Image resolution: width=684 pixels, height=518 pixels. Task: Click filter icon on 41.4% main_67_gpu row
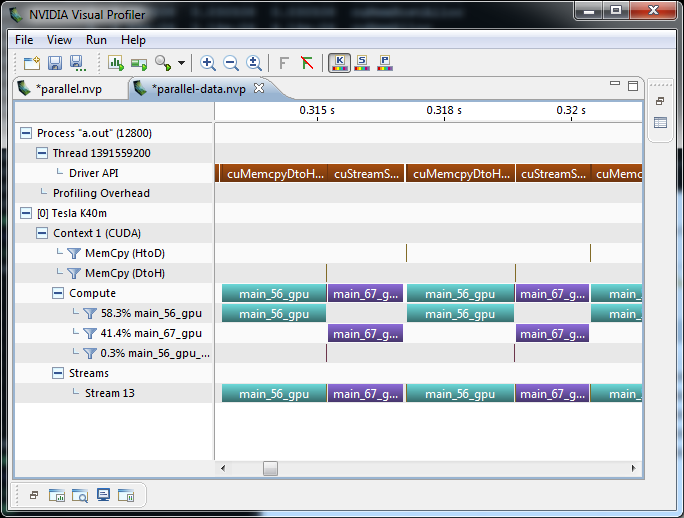click(x=89, y=333)
